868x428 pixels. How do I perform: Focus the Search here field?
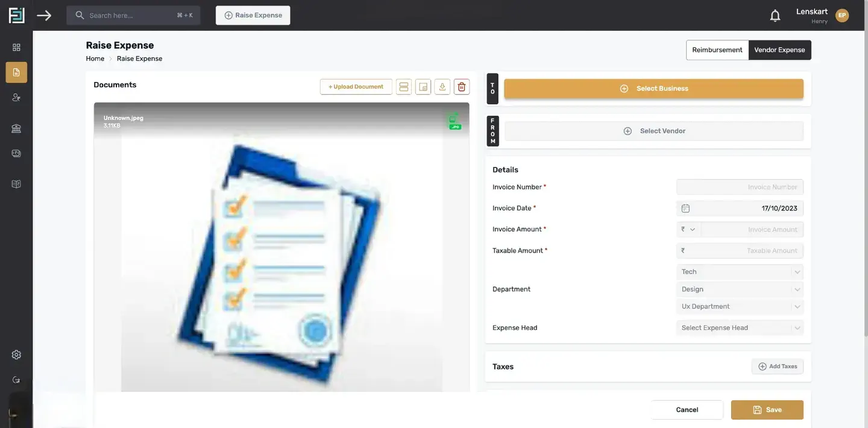pyautogui.click(x=133, y=15)
